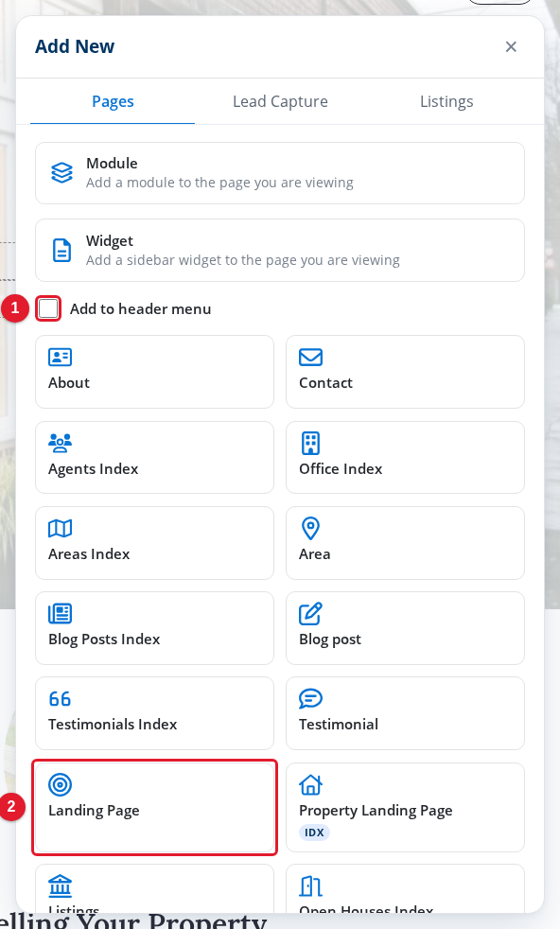This screenshot has height=929, width=560.
Task: Select the Testimonials Index card
Action: click(x=155, y=713)
